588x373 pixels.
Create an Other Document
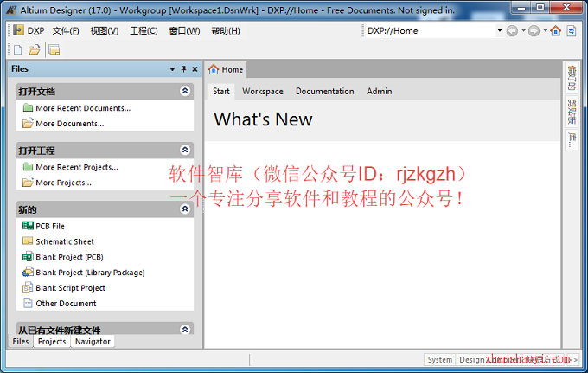pos(66,303)
